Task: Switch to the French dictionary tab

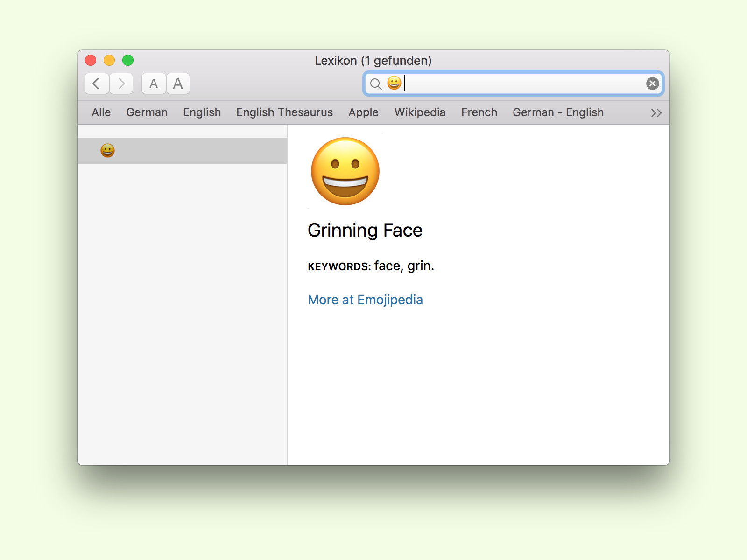Action: point(479,112)
